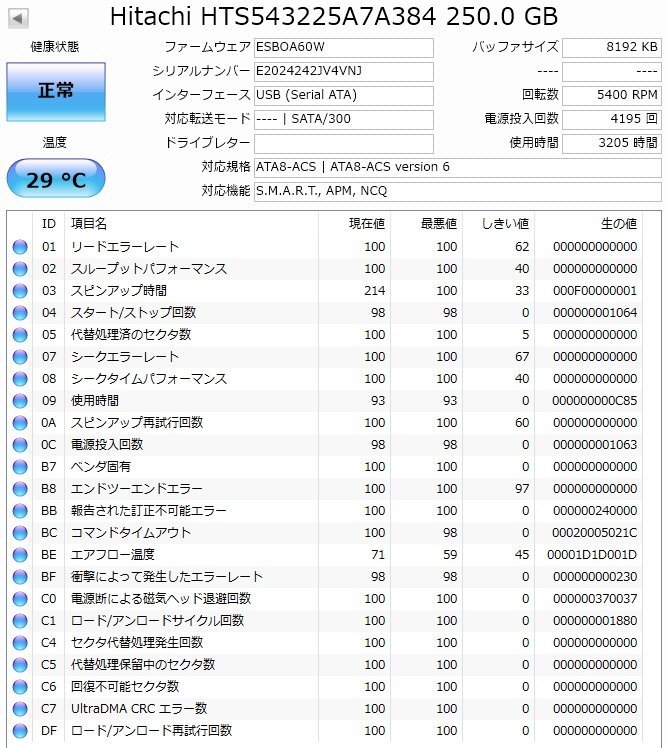This screenshot has height=748, width=668.
Task: Click status icon for BB 報告された訂正不可能エラー
Action: [x=20, y=511]
